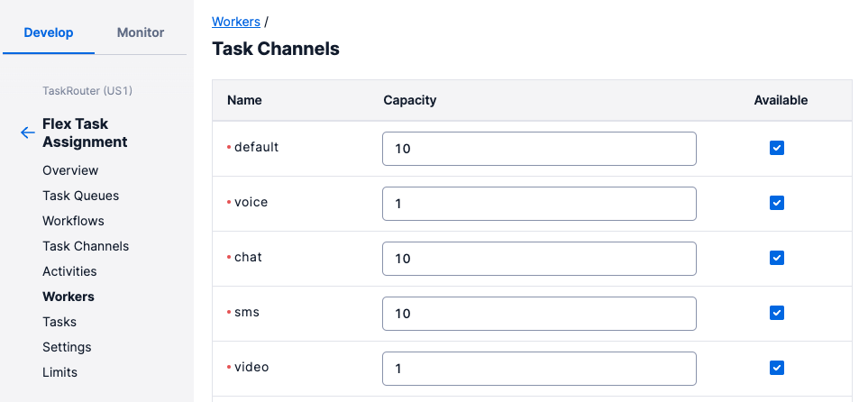Click the video channel capacity field
Screen dimensions: 868x402
(x=539, y=369)
